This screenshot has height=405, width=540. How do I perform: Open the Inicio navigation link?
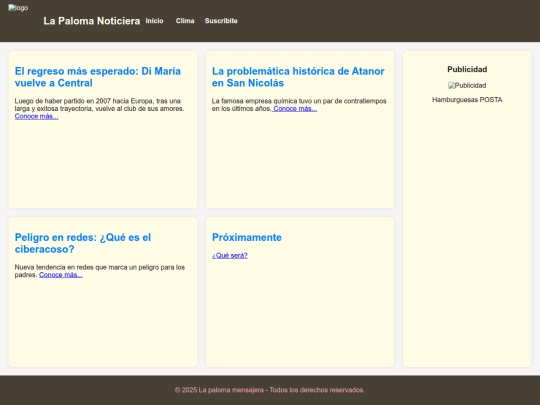[154, 21]
